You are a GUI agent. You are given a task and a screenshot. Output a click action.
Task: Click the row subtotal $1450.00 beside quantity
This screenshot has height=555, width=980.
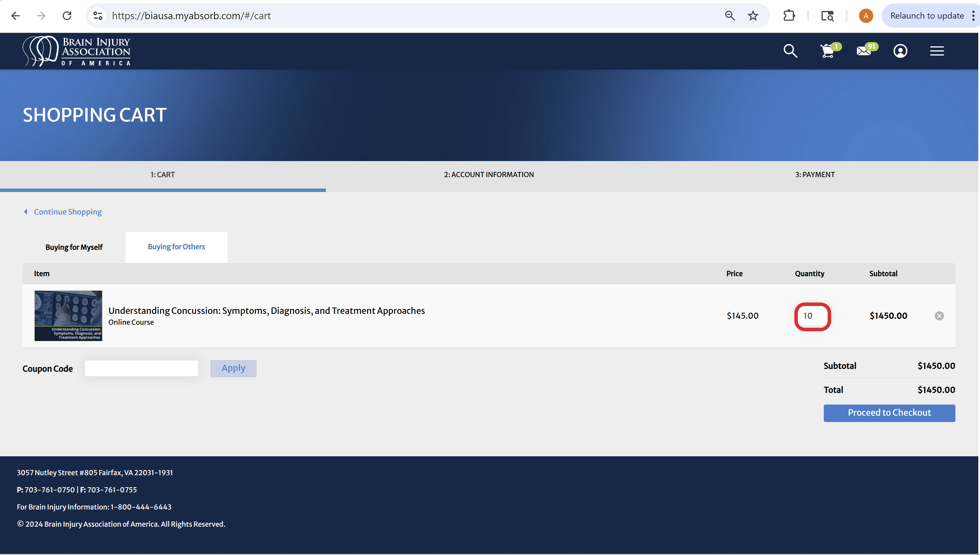(x=888, y=316)
